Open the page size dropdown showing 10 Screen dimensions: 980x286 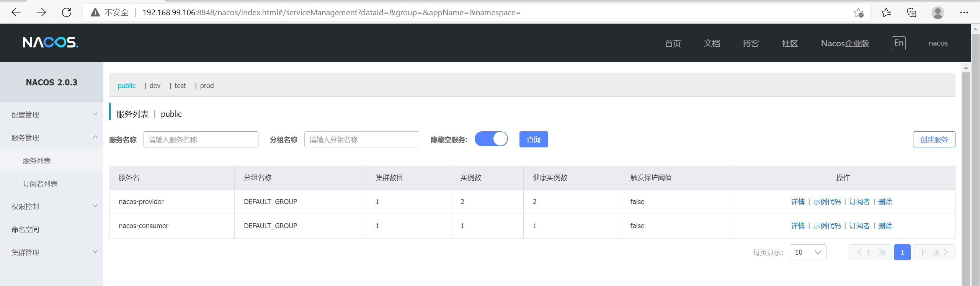808,252
